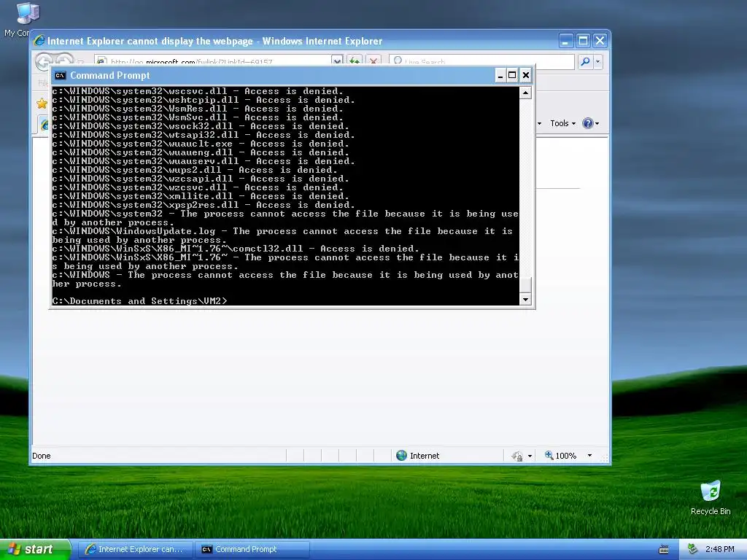747x560 pixels.
Task: Open the Recycle Bin desktop icon
Action: 711,491
